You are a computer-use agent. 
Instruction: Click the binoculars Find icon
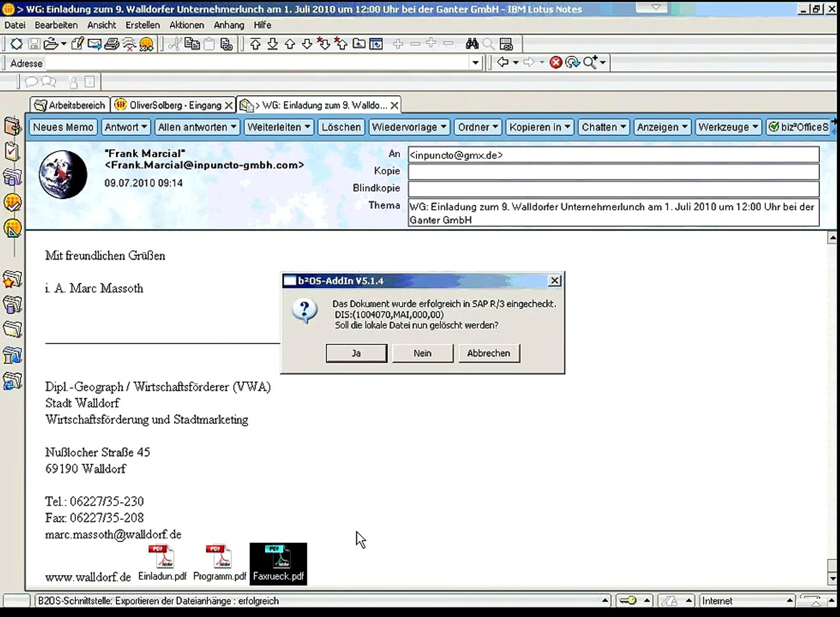(x=472, y=44)
